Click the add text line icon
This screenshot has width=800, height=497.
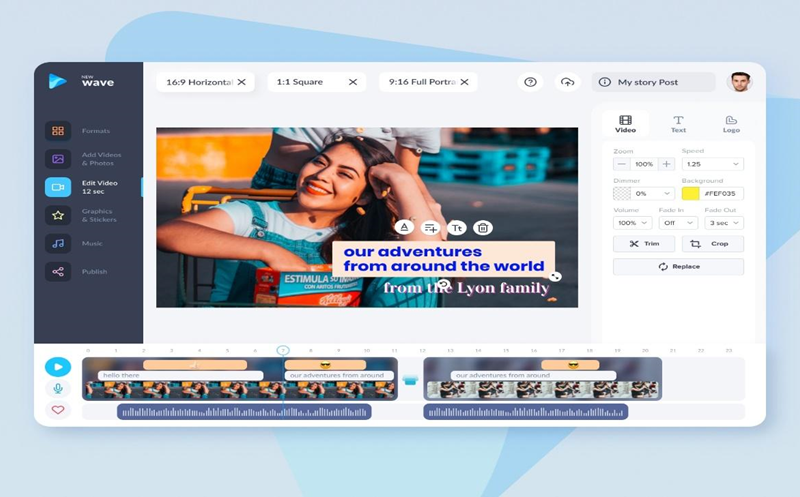431,228
